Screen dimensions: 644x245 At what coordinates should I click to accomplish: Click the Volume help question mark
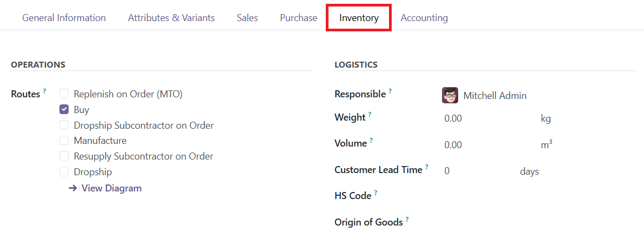(371, 141)
